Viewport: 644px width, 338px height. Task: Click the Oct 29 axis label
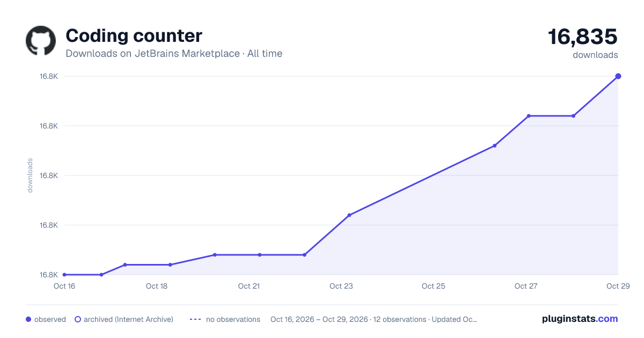[618, 286]
